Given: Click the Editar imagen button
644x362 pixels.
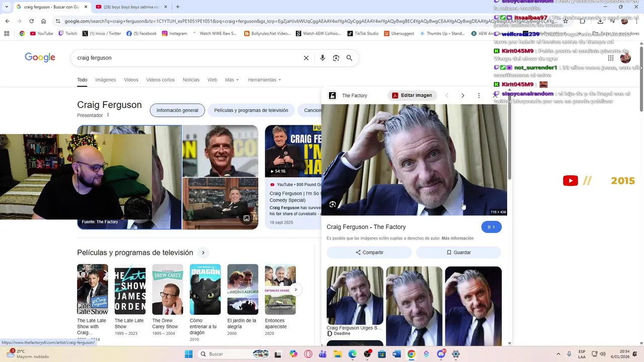Looking at the screenshot, I should pyautogui.click(x=412, y=96).
